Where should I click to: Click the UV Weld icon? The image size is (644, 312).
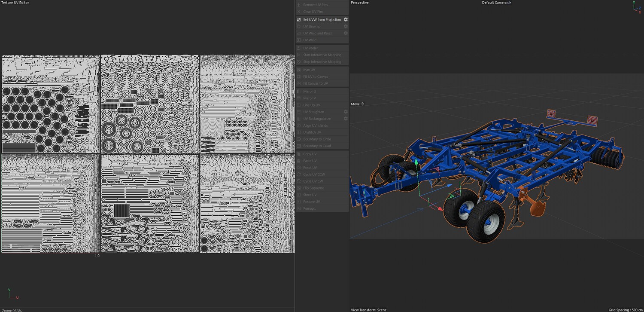(x=299, y=40)
